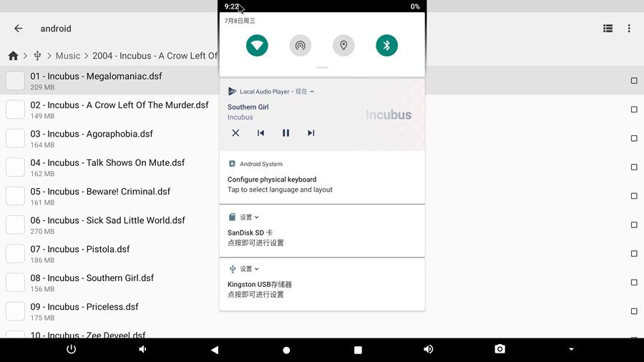Image resolution: width=644 pixels, height=362 pixels.
Task: Raise volume with the navigation bar speaker icon
Action: coord(428,349)
